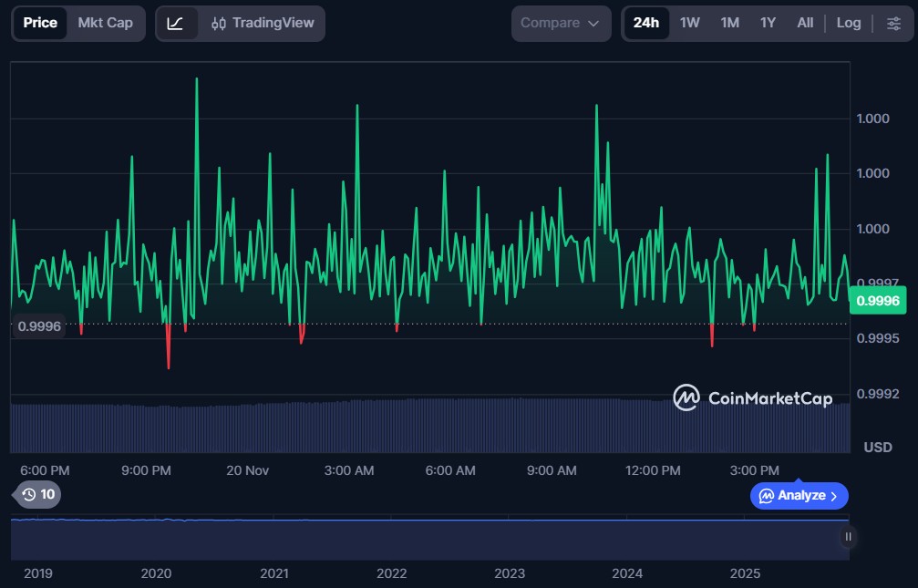
Task: Click the 0.9996 current price label
Action: coord(877,301)
